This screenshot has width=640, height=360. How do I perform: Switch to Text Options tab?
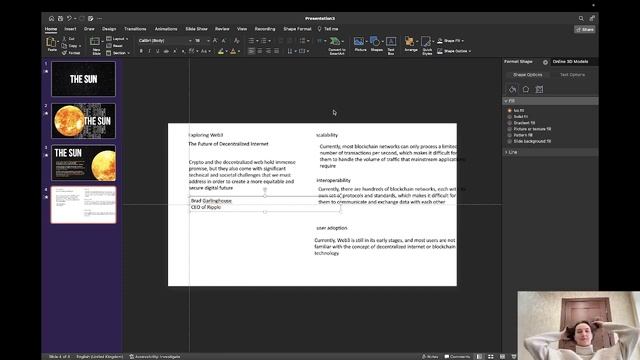click(x=572, y=75)
